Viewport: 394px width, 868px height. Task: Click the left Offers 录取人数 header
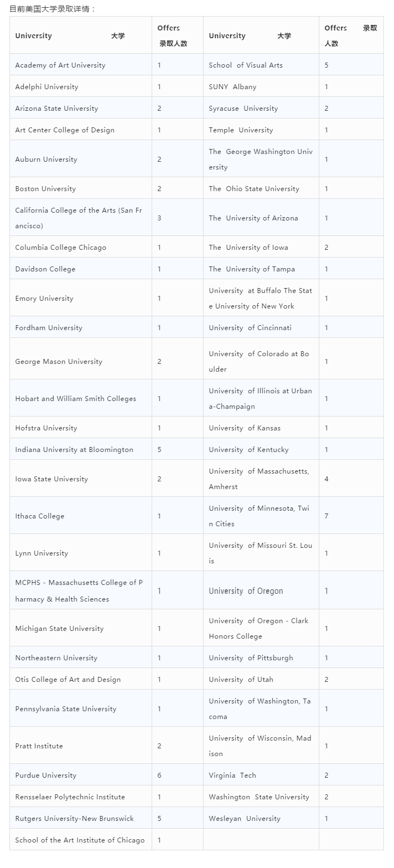click(x=178, y=35)
